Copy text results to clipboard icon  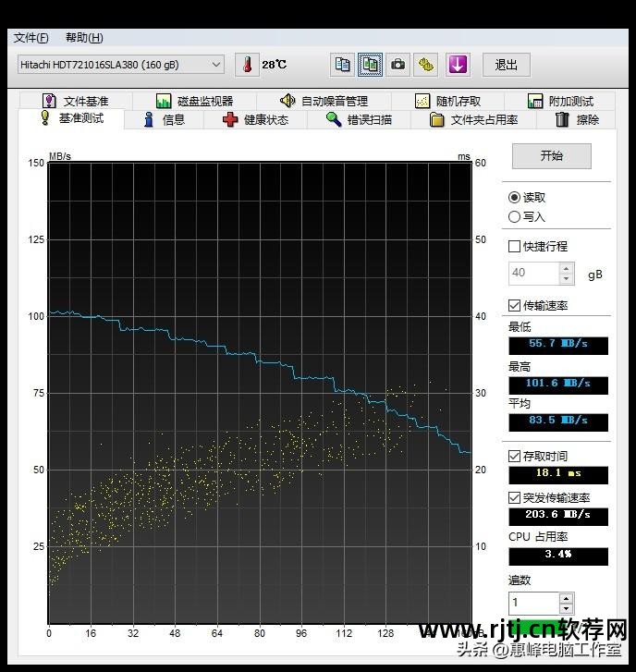click(x=342, y=65)
